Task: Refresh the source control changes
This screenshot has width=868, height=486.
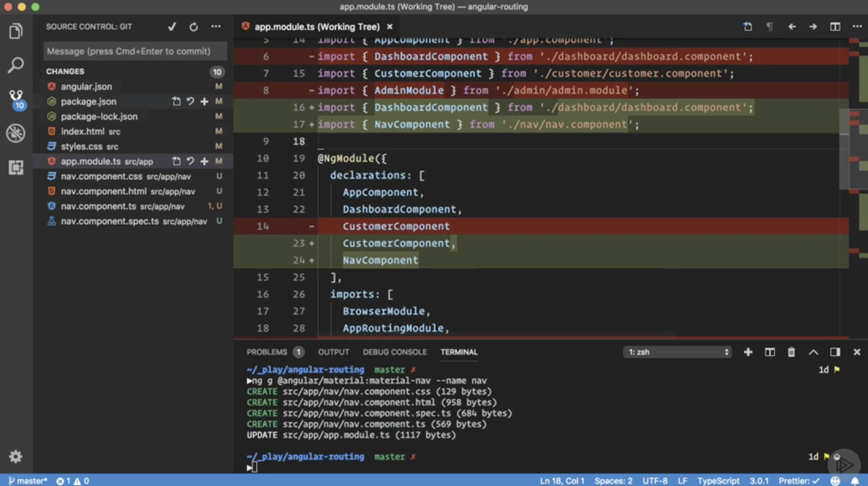Action: click(x=194, y=27)
